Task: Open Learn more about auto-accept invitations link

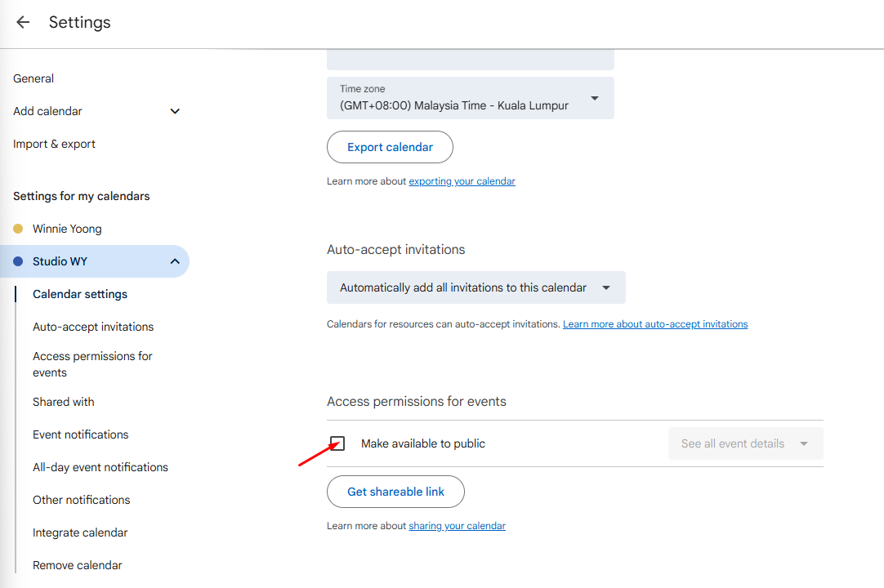Action: point(655,324)
